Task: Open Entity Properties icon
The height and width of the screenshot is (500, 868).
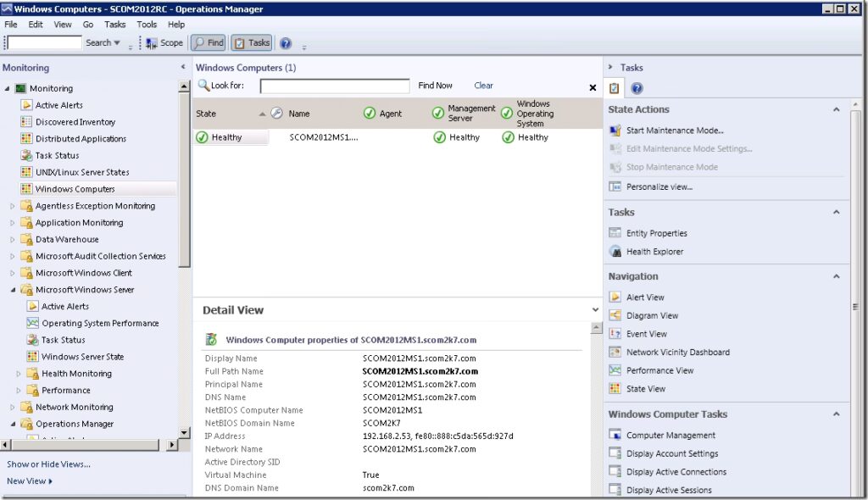Action: 615,234
